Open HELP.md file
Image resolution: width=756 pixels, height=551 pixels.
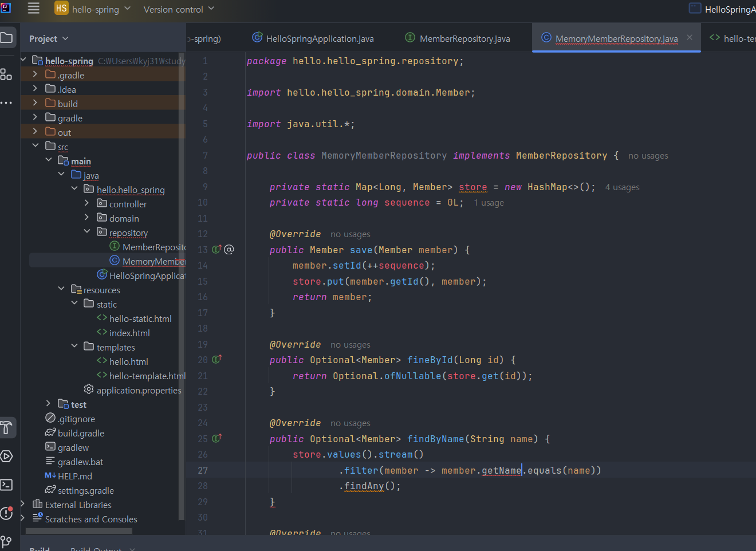[x=68, y=476]
